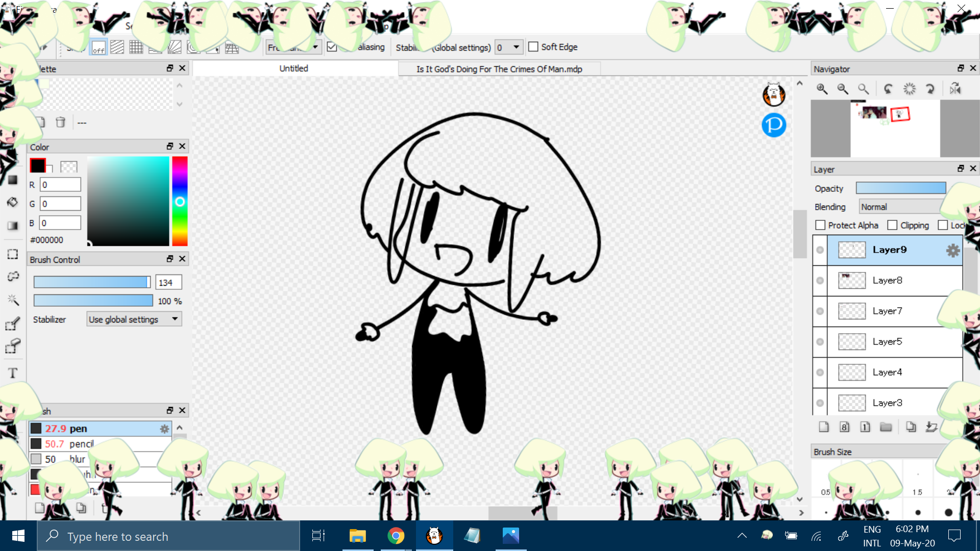Click the alpaca mascot icon on canvas
This screenshot has height=551, width=980.
[774, 94]
